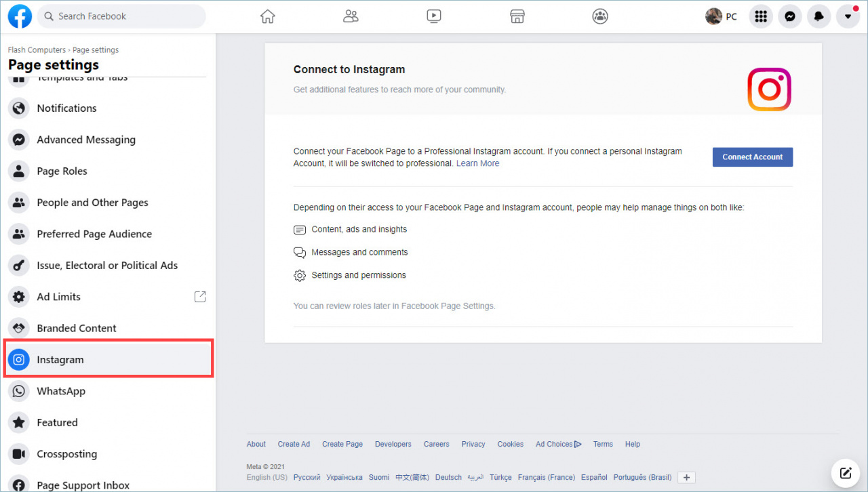Screen dimensions: 868x492
Task: Click the Notifications globe icon
Action: [19, 108]
